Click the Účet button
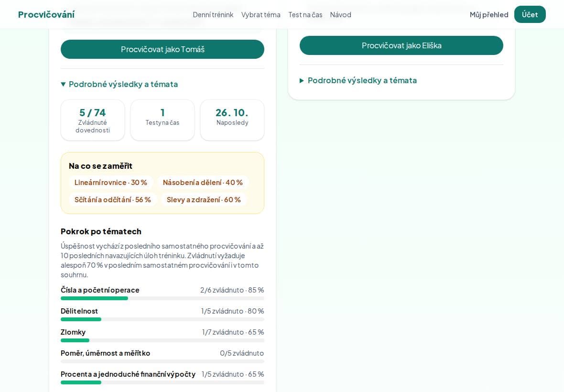This screenshot has width=564, height=392. pos(530,14)
